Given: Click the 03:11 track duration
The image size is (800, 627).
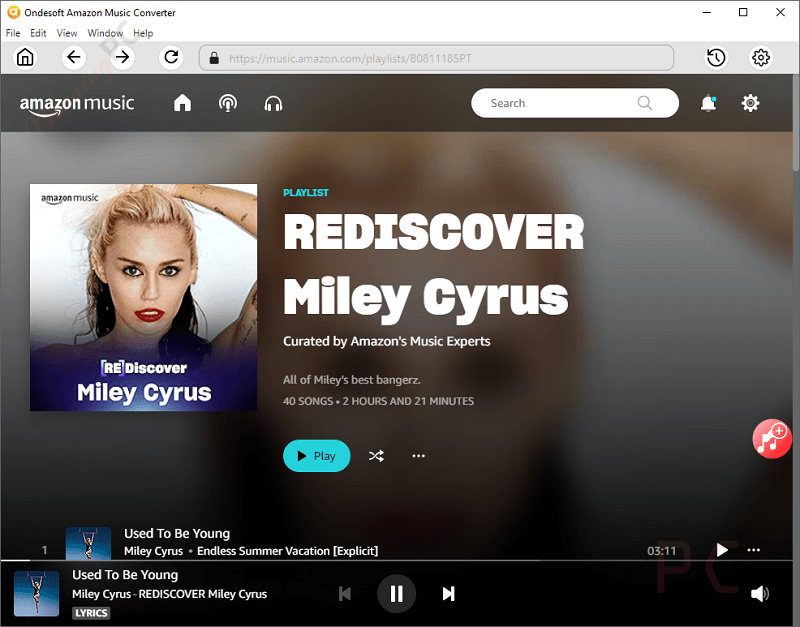Looking at the screenshot, I should tap(661, 551).
